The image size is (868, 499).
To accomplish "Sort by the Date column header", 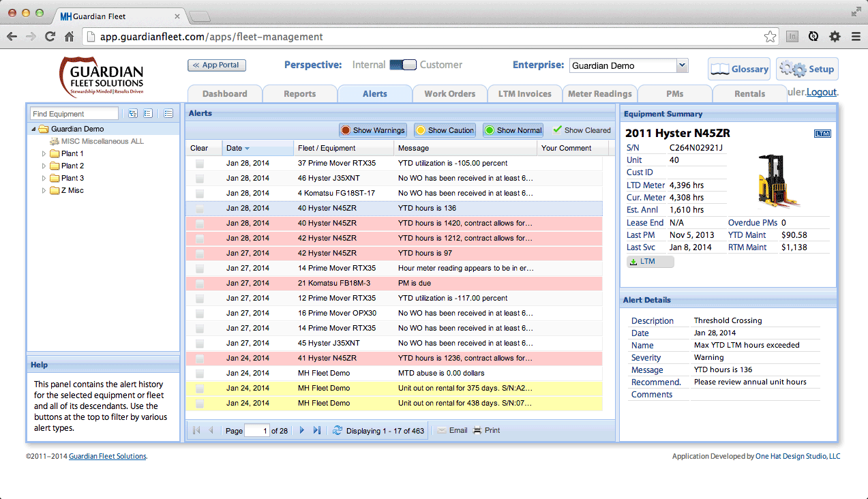I will (258, 148).
